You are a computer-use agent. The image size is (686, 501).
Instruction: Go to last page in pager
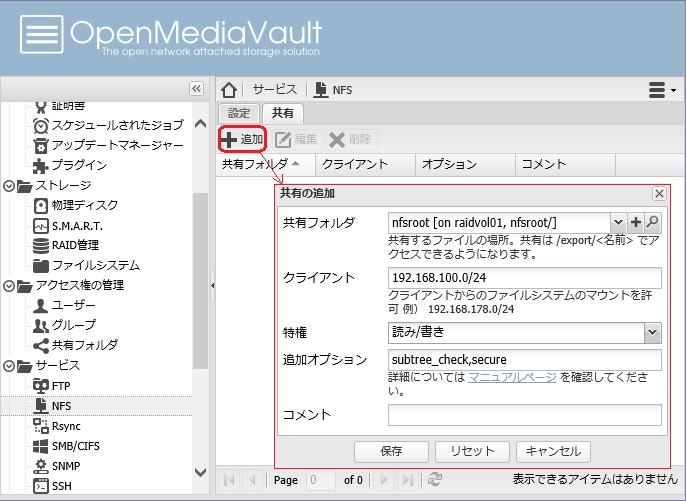[x=407, y=480]
